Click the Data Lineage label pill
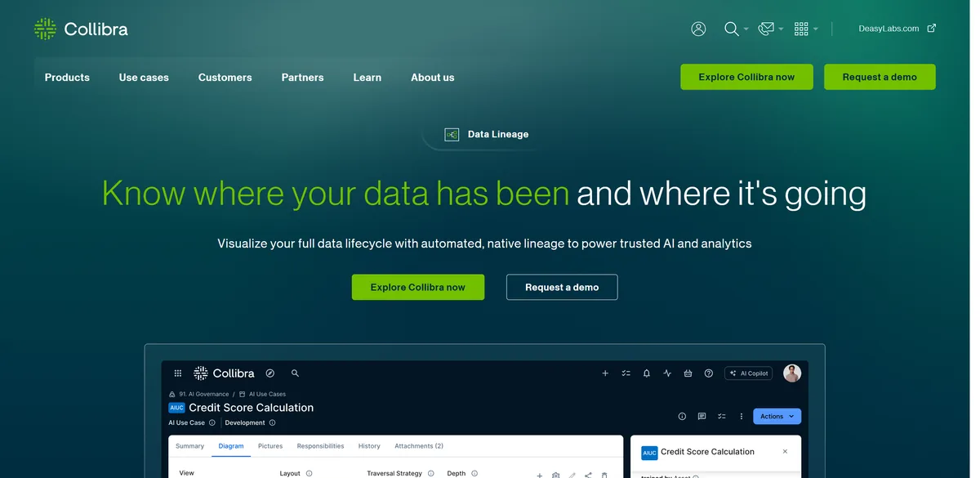 (487, 134)
